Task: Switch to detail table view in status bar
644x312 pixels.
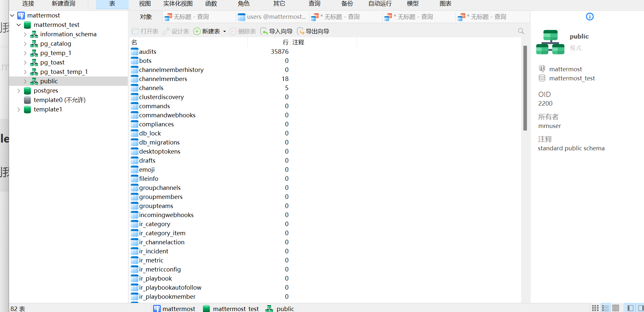Action: click(615, 308)
